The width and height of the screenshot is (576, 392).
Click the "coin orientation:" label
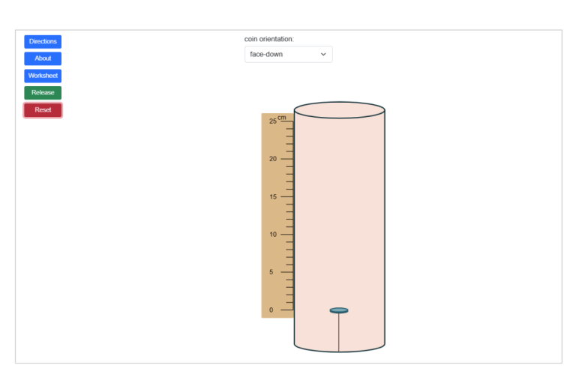tap(268, 39)
